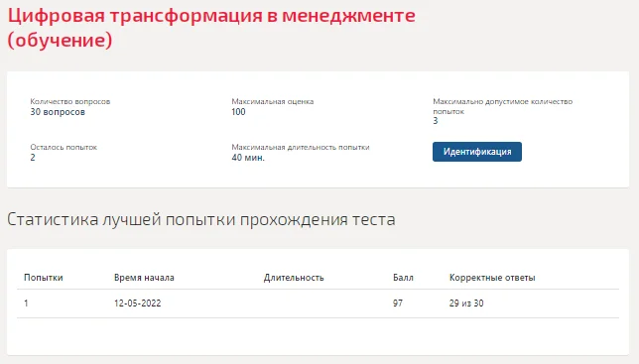Click the start date 12-05-2022

coord(137,303)
